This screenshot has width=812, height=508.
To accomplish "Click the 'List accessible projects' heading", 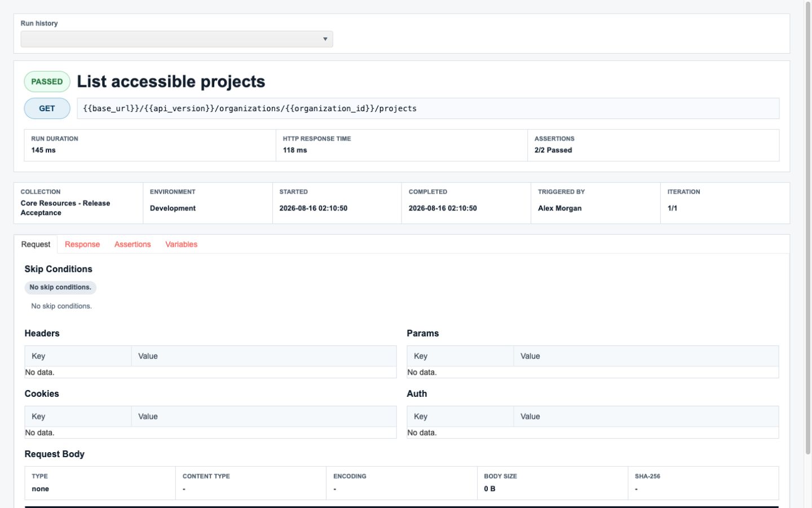I will point(171,82).
